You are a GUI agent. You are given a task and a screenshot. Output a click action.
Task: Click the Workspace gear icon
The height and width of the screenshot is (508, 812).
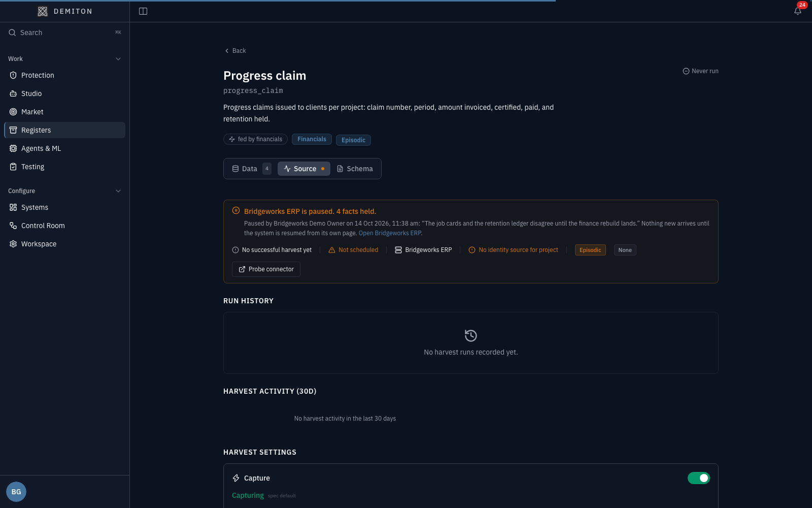pos(13,244)
